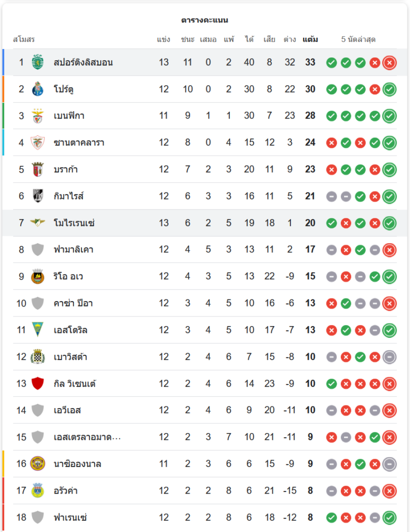Viewport: 410px width, 532px height.
Task: Click the Benfica club crest icon
Action: [37, 115]
